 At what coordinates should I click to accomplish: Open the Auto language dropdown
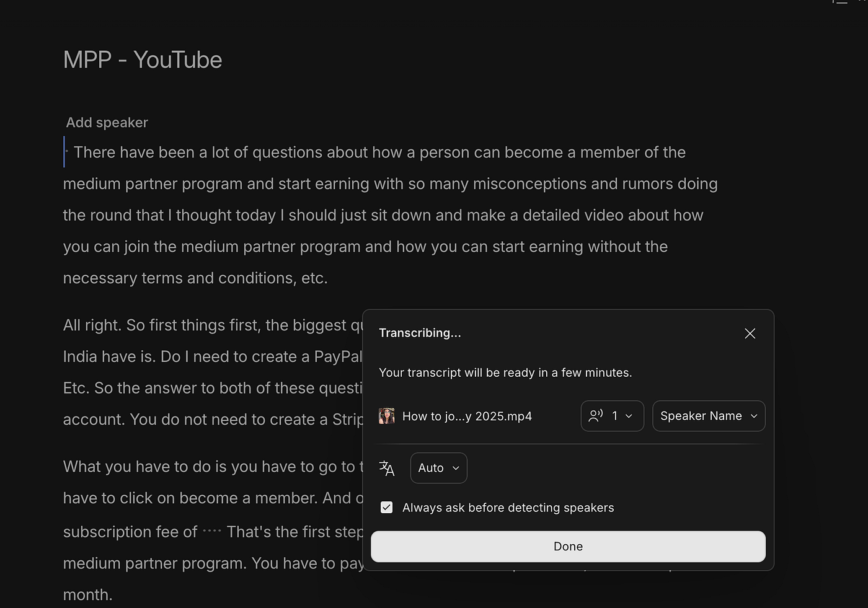click(x=438, y=468)
